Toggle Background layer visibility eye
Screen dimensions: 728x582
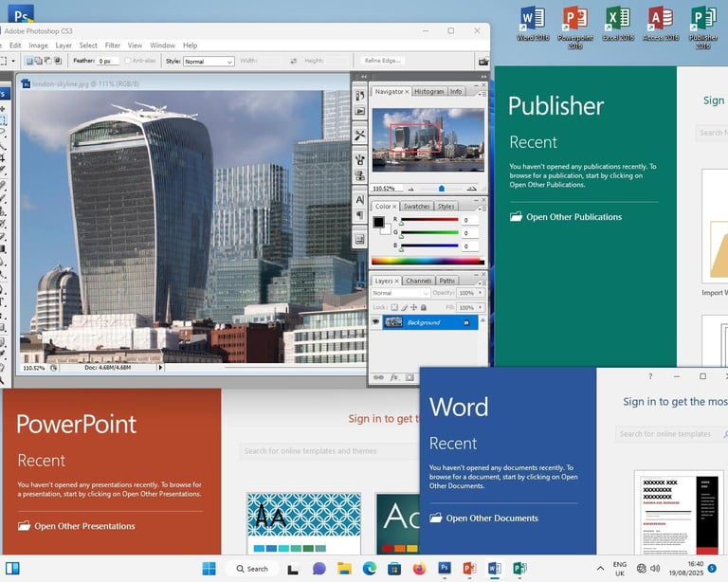pos(376,321)
